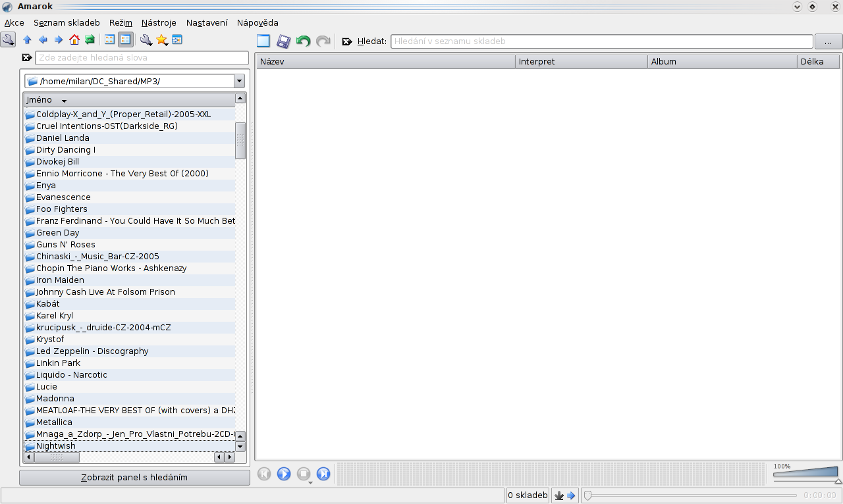Viewport: 843px width, 504px height.
Task: Undo the last playlist change
Action: [x=303, y=41]
